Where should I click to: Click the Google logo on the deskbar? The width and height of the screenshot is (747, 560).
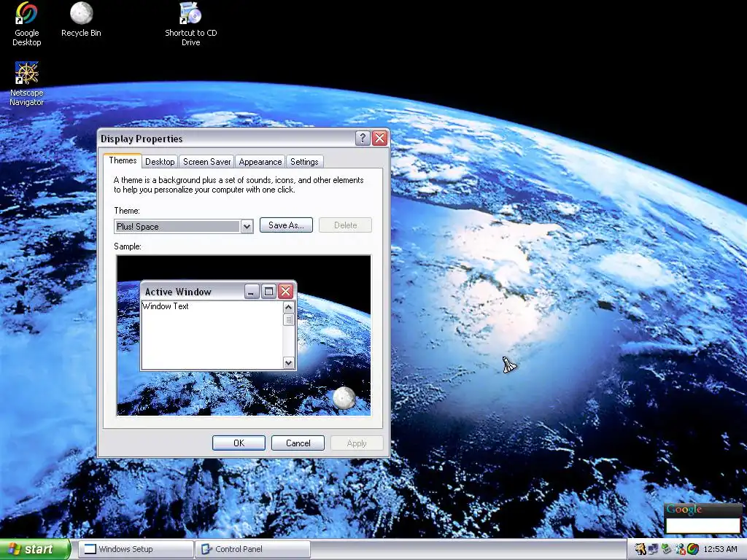684,509
